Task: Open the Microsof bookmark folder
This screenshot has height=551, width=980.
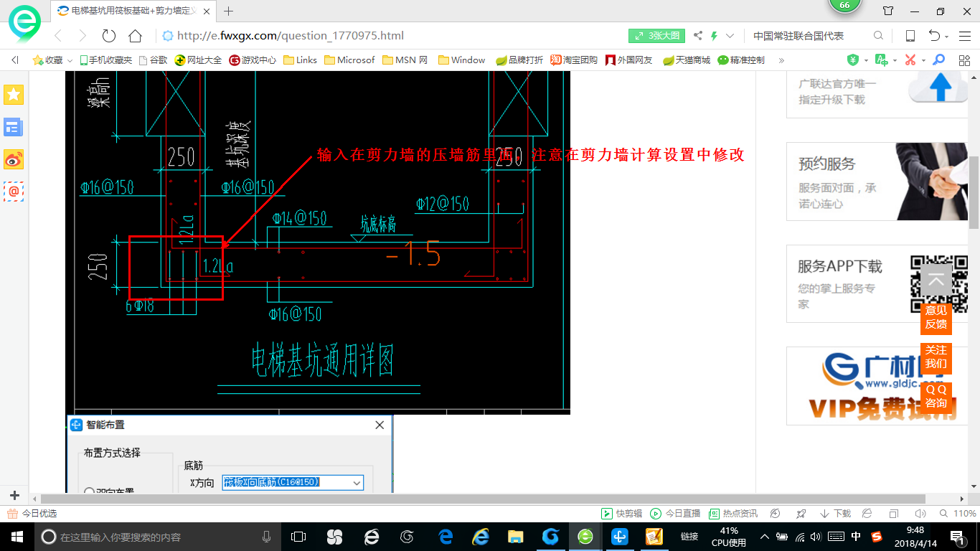Action: click(349, 60)
